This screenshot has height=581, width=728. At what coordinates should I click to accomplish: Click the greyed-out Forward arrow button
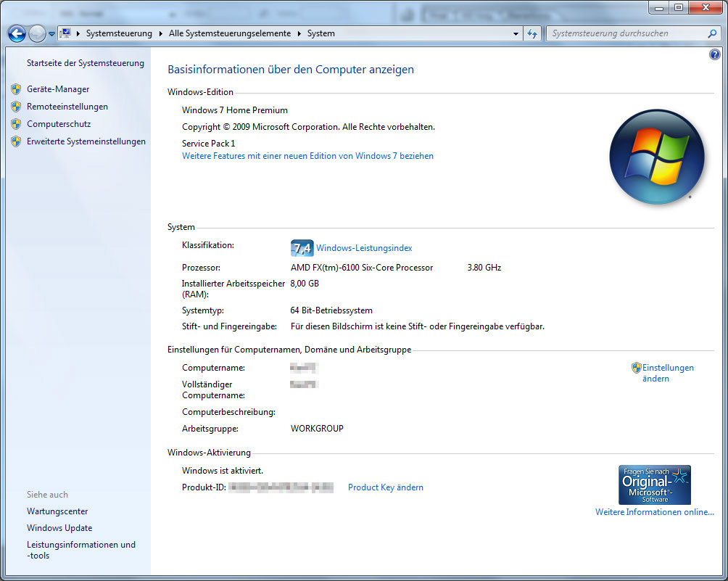37,33
